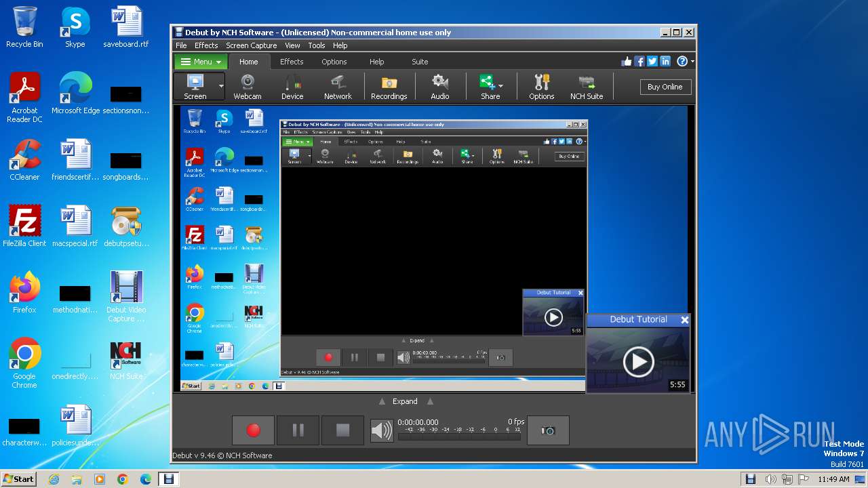Launch CCleaner desktop shortcut

coord(24,159)
